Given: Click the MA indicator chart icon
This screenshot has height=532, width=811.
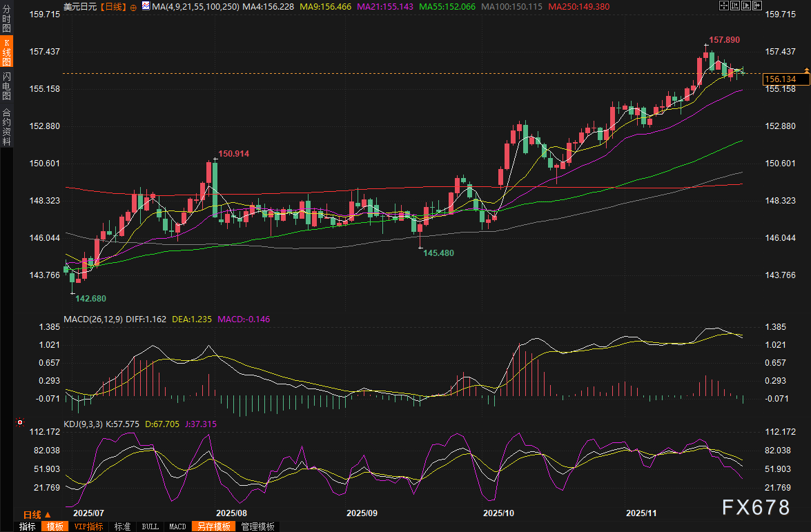Looking at the screenshot, I should tap(146, 6).
